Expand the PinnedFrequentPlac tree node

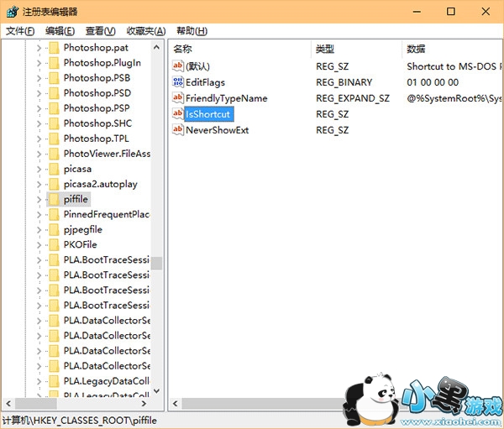click(39, 214)
